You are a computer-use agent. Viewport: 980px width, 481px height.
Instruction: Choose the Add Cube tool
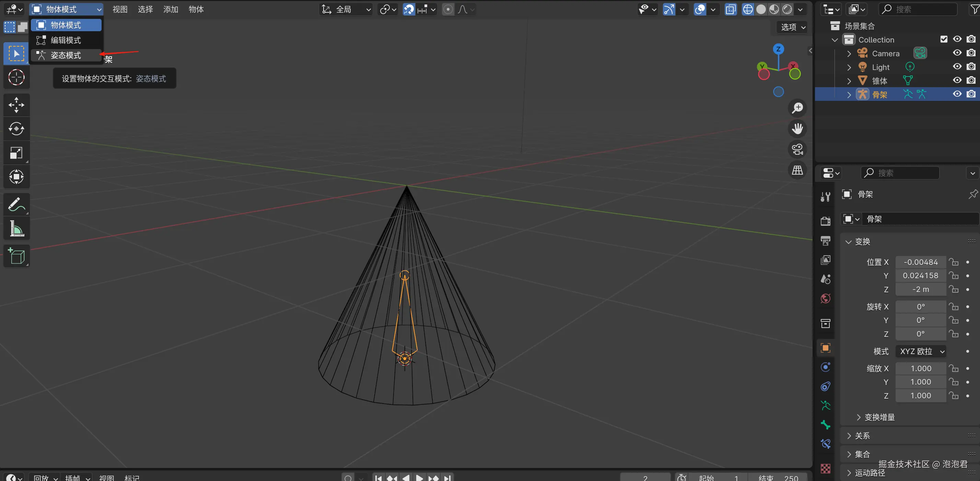pyautogui.click(x=16, y=256)
